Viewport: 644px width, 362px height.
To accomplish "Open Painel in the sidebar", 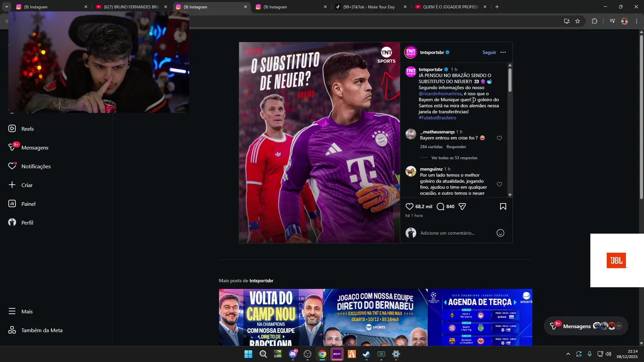I will coord(22,204).
